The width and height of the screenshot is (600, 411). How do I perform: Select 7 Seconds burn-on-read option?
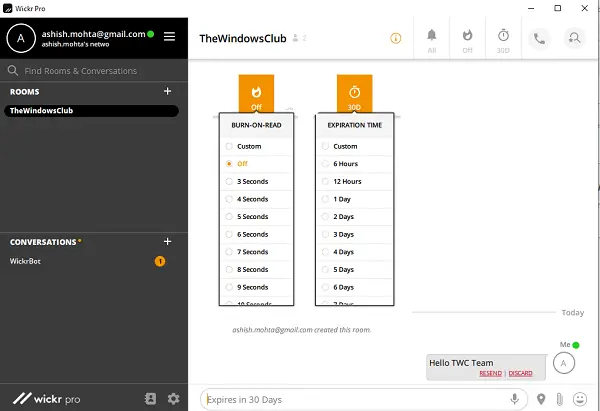256,252
